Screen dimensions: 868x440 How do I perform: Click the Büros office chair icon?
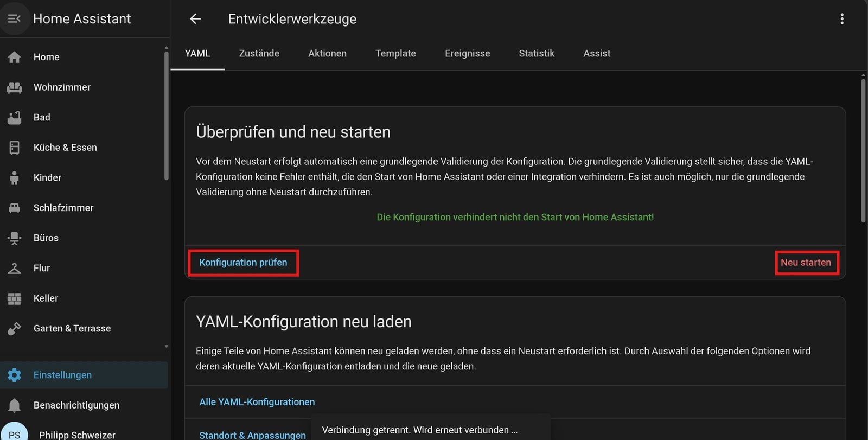15,238
